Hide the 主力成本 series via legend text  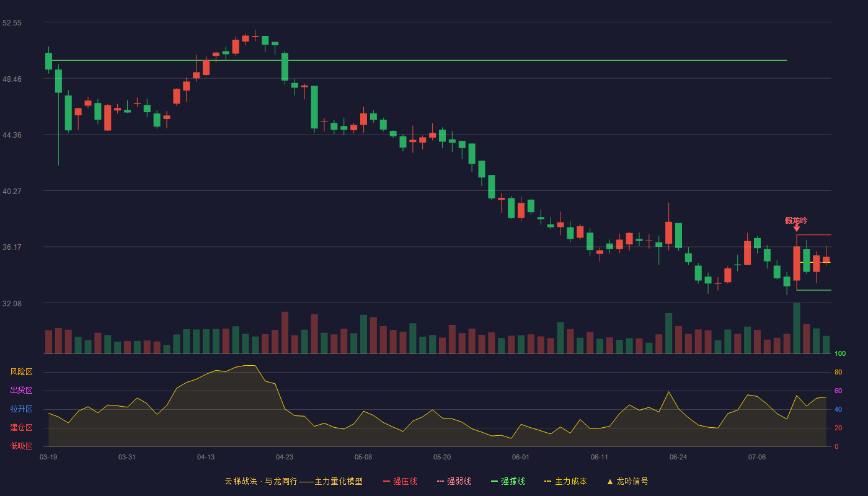click(570, 481)
